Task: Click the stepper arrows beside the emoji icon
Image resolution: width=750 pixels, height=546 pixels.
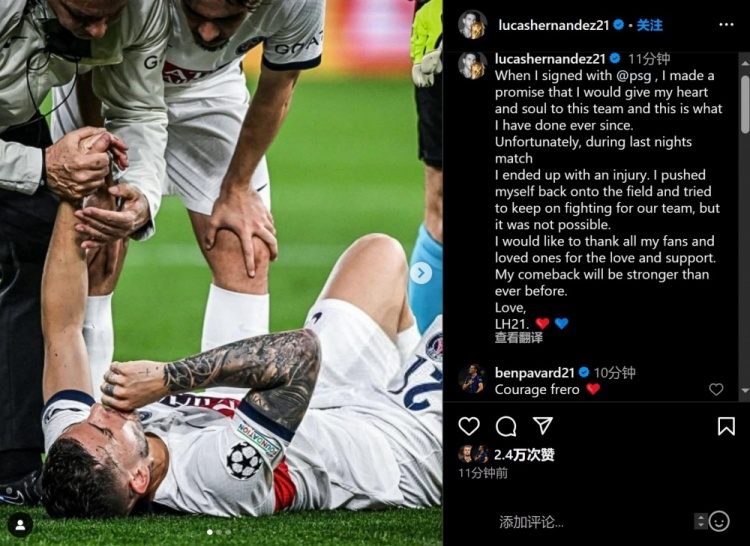Action: point(701,521)
